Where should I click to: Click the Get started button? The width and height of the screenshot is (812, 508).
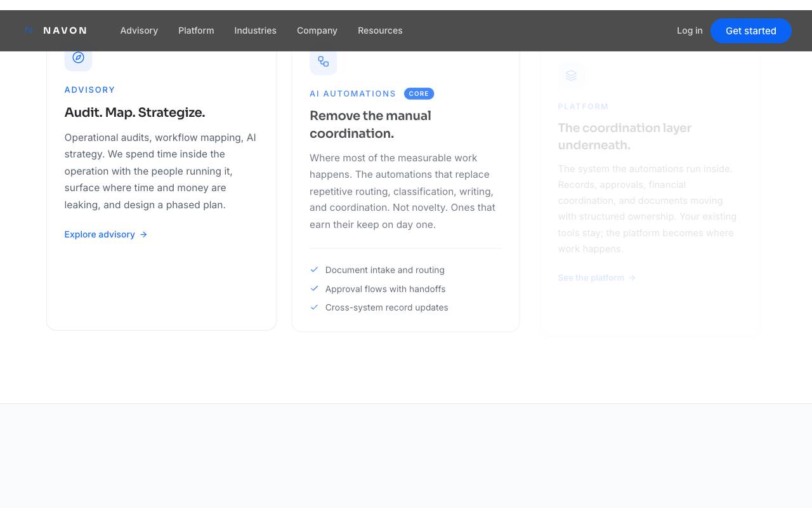click(751, 30)
